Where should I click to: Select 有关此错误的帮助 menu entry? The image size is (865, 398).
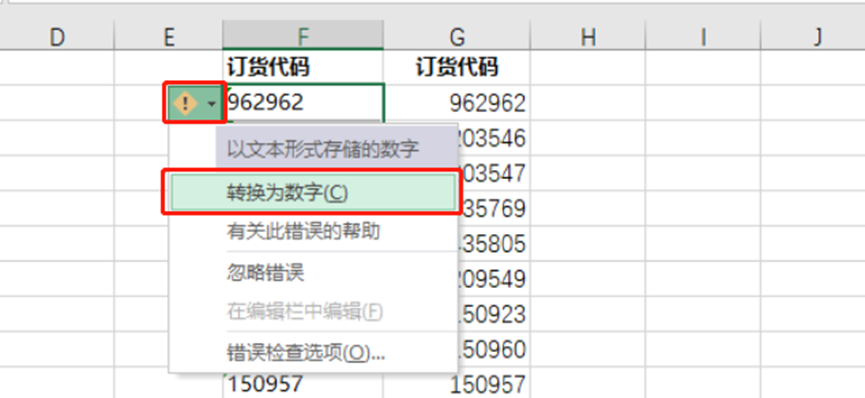coord(313,231)
